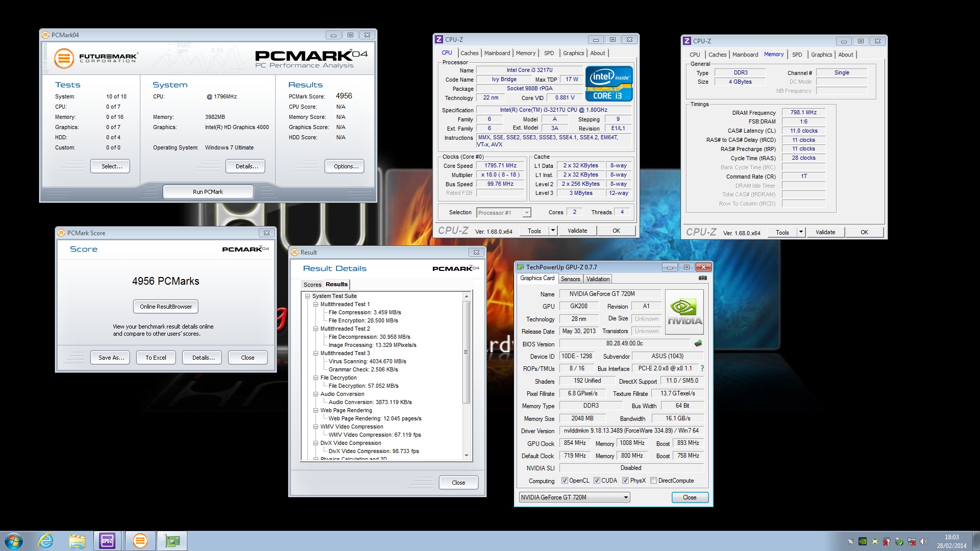This screenshot has width=980, height=551.
Task: Click Show Desktop strip at taskbar end
Action: [976, 541]
